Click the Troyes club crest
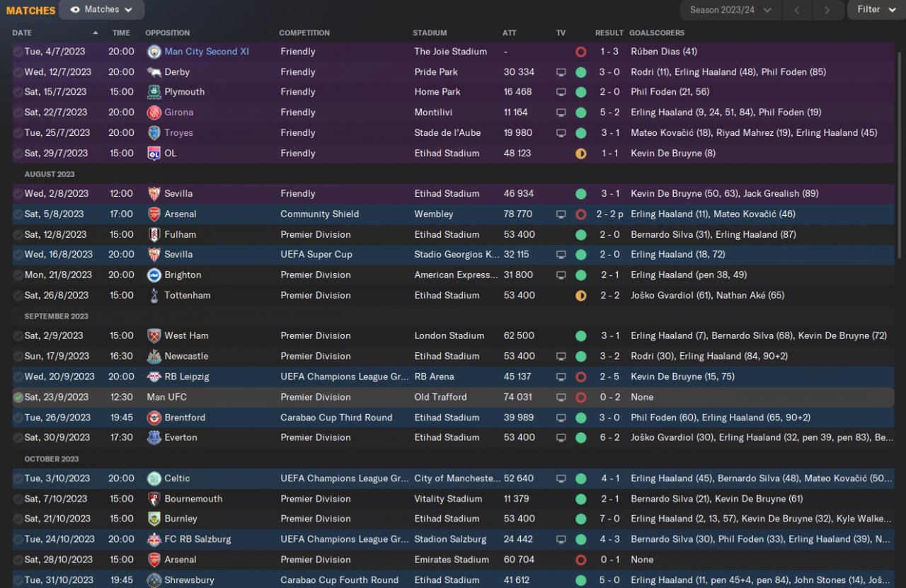Viewport: 906px width, 588px height. click(x=154, y=133)
